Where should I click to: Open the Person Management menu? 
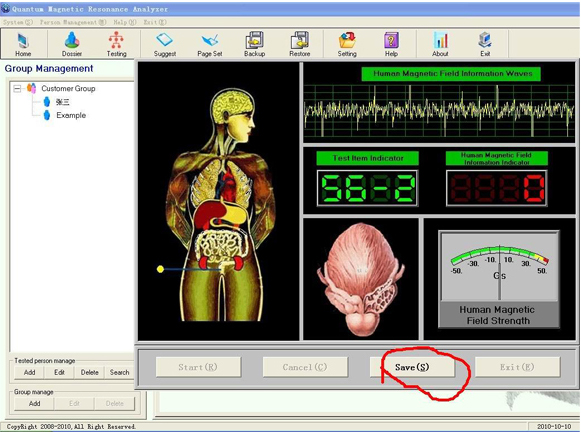[x=73, y=22]
